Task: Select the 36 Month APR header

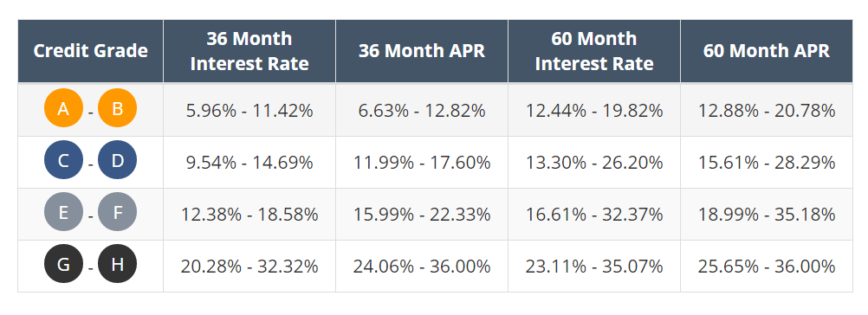Action: click(x=422, y=51)
